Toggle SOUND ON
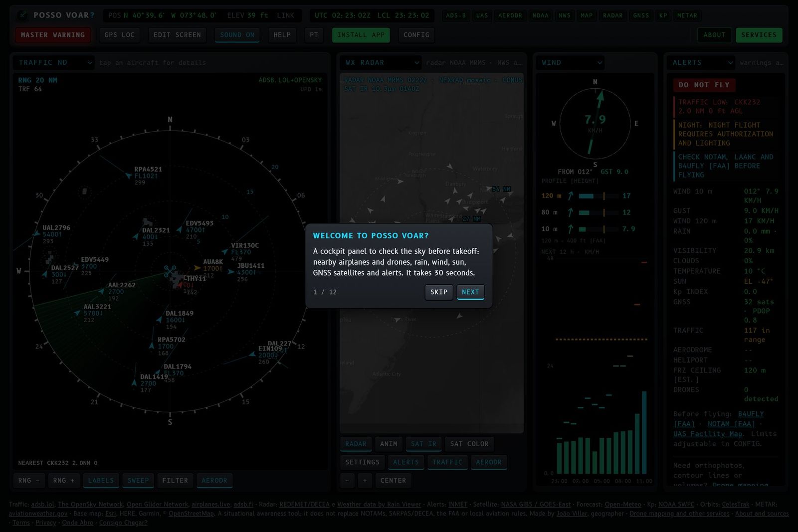The width and height of the screenshot is (798, 532). coord(237,35)
